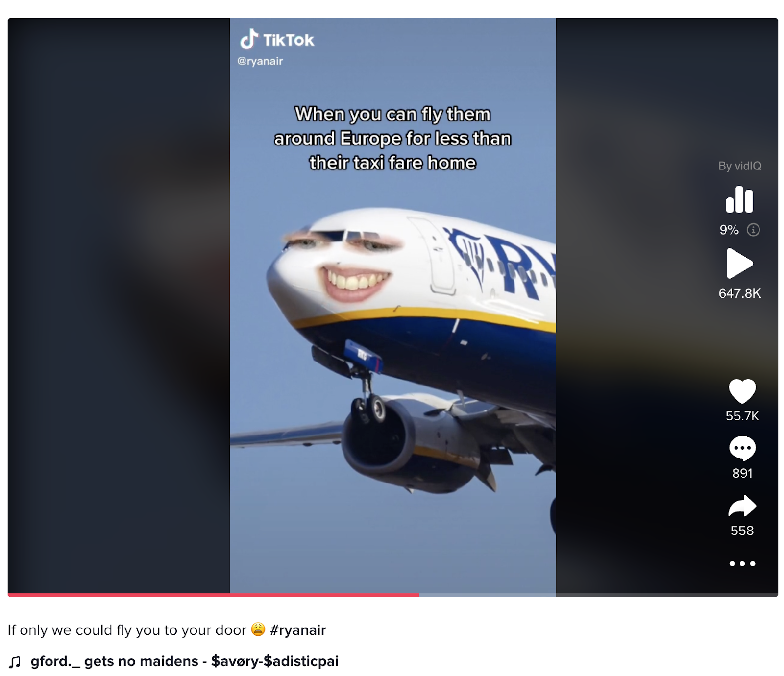The width and height of the screenshot is (784, 676).
Task: Open the three-dots more options menu
Action: (742, 563)
